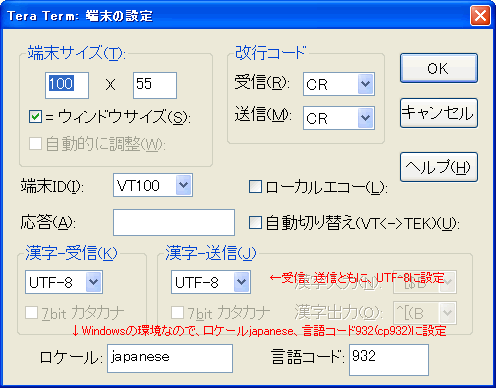Click the 言語コード label text
The width and height of the screenshot is (496, 388).
[x=308, y=357]
